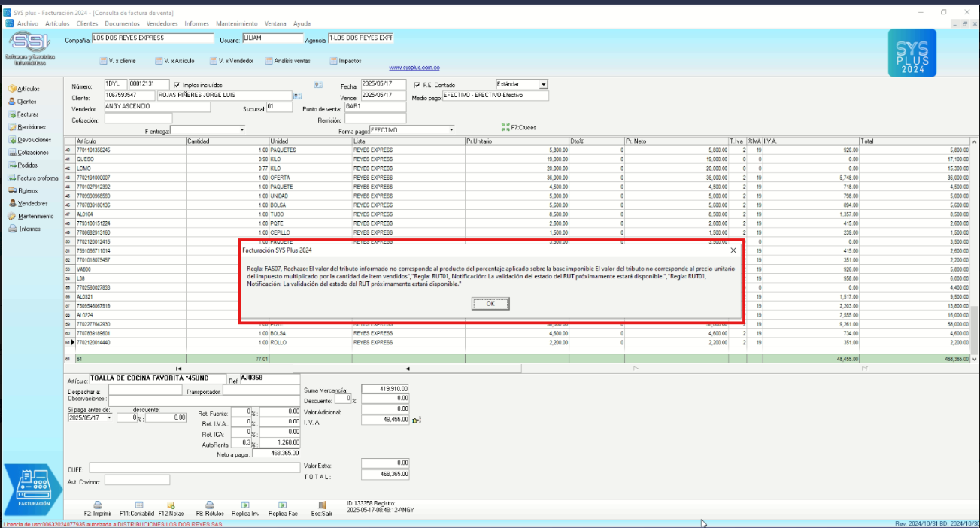
Task: Open the Mantenimiento sidebar icon
Action: pyautogui.click(x=12, y=216)
